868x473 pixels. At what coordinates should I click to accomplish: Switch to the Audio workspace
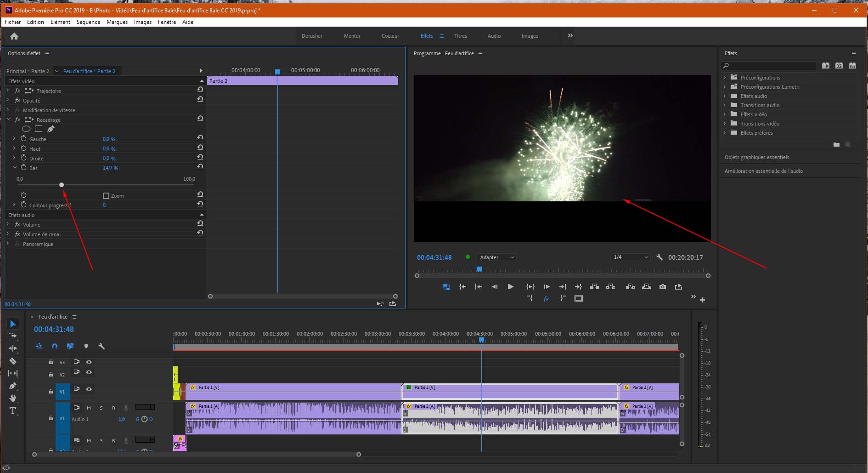tap(494, 36)
